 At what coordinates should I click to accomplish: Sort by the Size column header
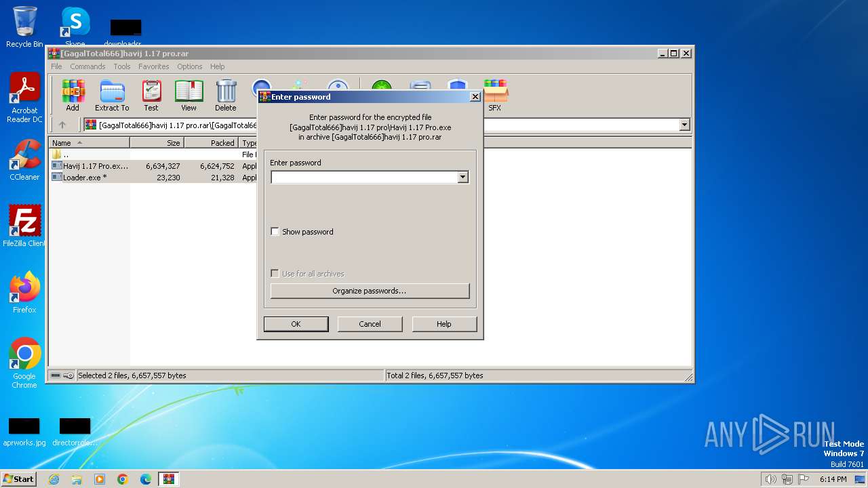coord(157,143)
